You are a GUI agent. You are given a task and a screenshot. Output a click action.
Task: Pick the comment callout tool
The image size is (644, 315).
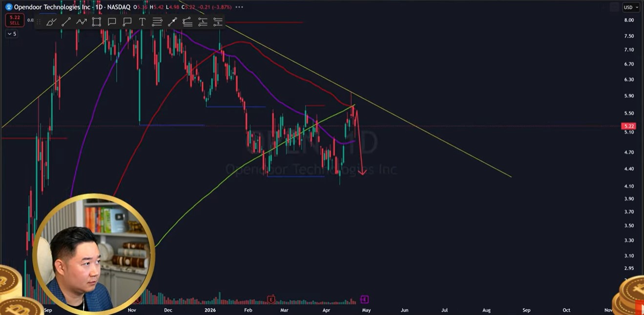point(112,22)
